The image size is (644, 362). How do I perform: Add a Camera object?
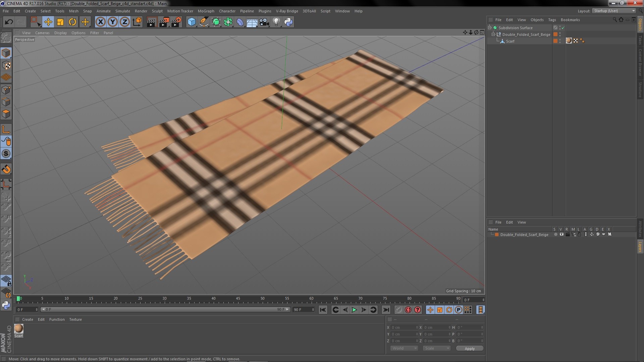[264, 22]
